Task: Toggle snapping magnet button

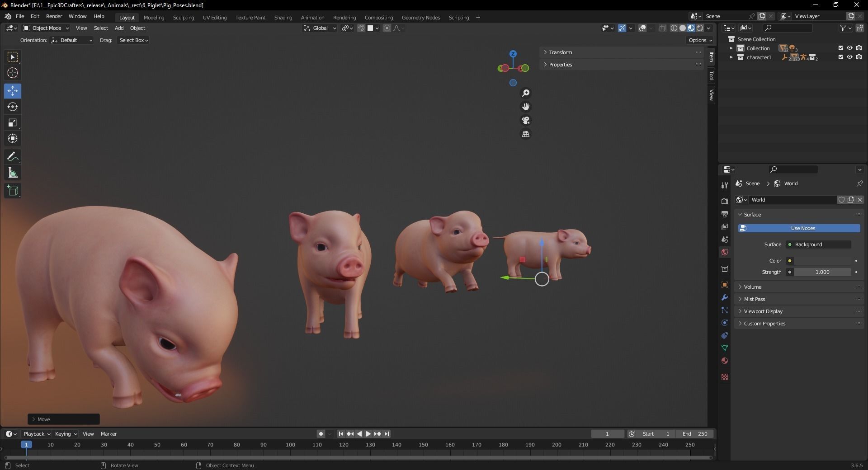Action: tap(361, 28)
